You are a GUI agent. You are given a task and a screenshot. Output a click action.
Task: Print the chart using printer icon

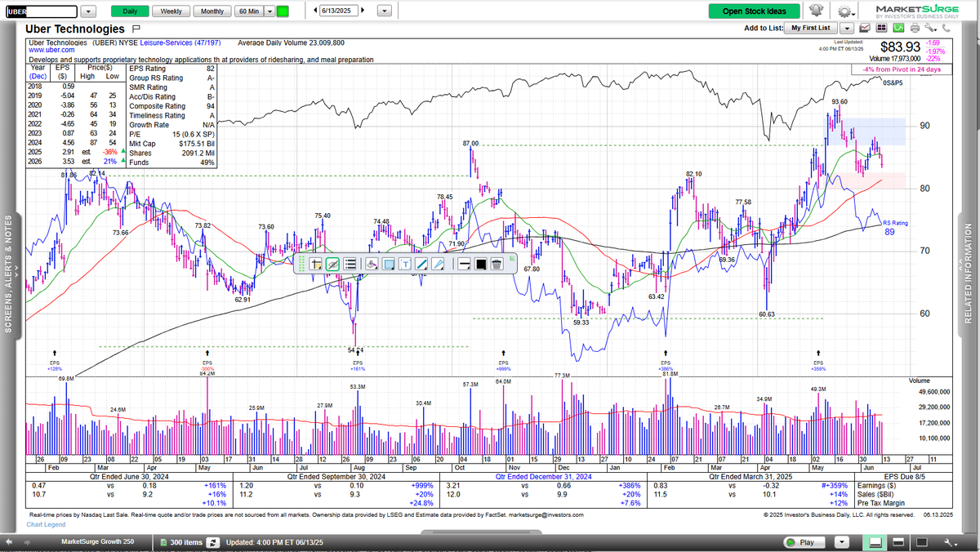pyautogui.click(x=915, y=28)
